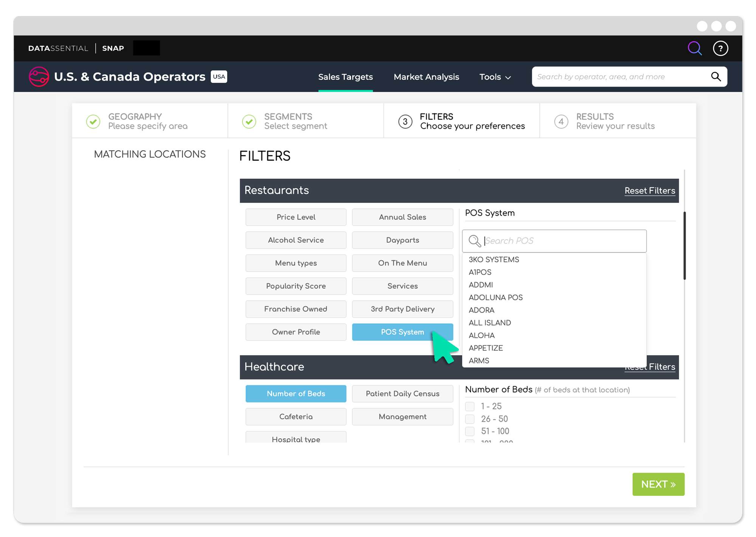756x537 pixels.
Task: Click the Results step number 4 circle
Action: point(561,121)
